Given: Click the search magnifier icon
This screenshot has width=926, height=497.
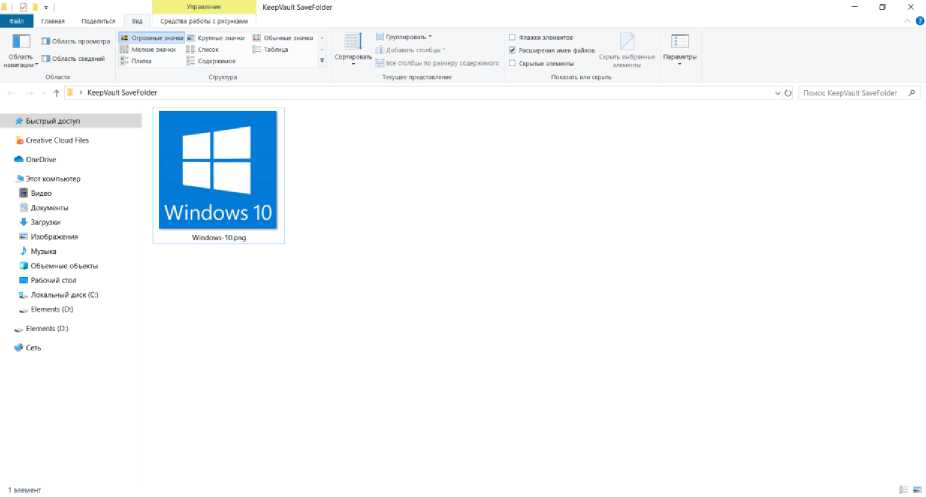Looking at the screenshot, I should click(912, 93).
